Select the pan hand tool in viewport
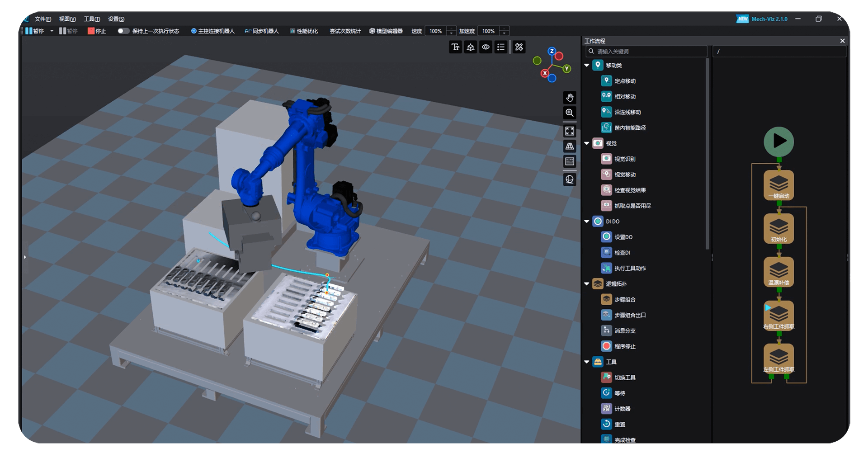Image resolution: width=868 pixels, height=453 pixels. 570,97
